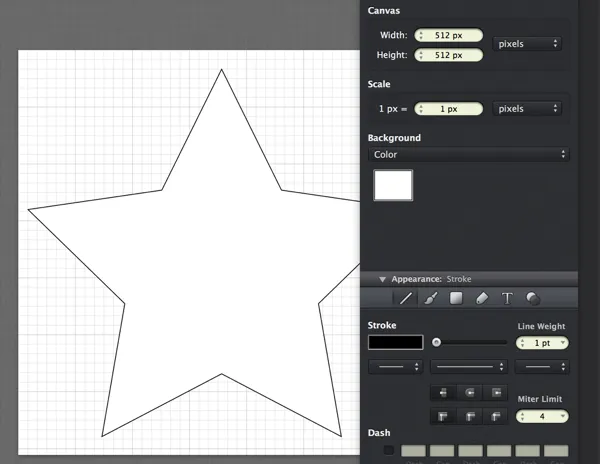Open the Scale units pixels dropdown
Image resolution: width=600 pixels, height=464 pixels.
pyautogui.click(x=527, y=108)
